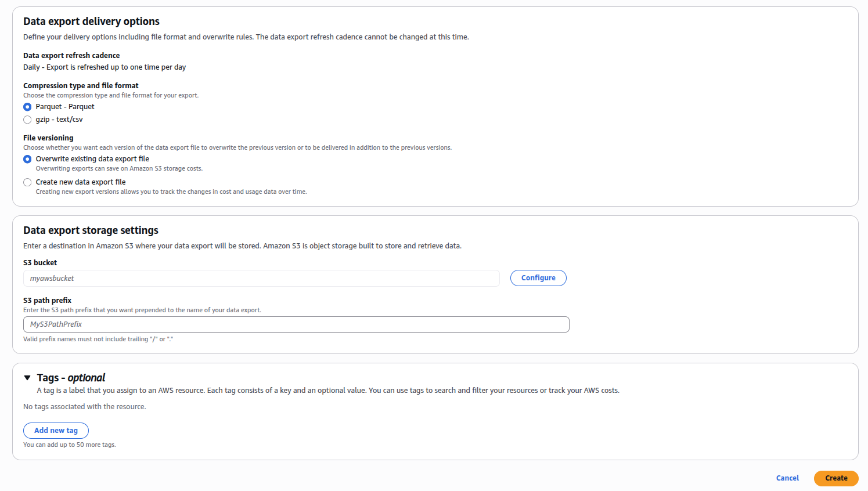Focus the S3 path prefix input
The image size is (868, 491).
click(296, 324)
